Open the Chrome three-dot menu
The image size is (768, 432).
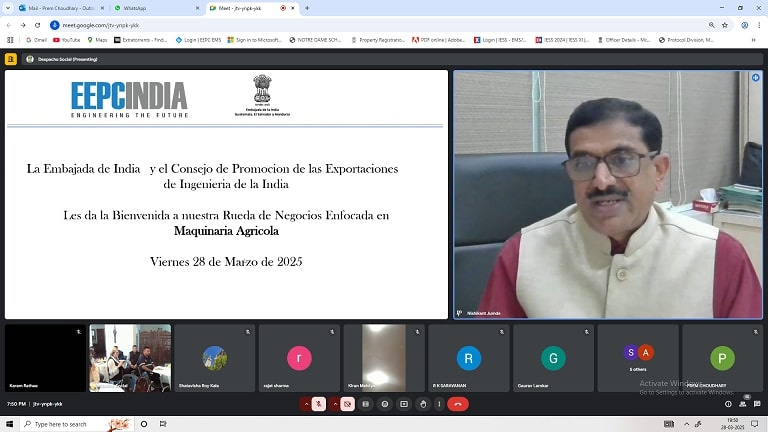pos(759,25)
